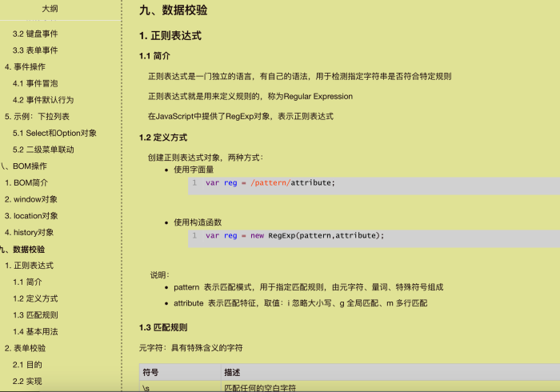Open outline item 1.3 匹配规则

click(35, 315)
